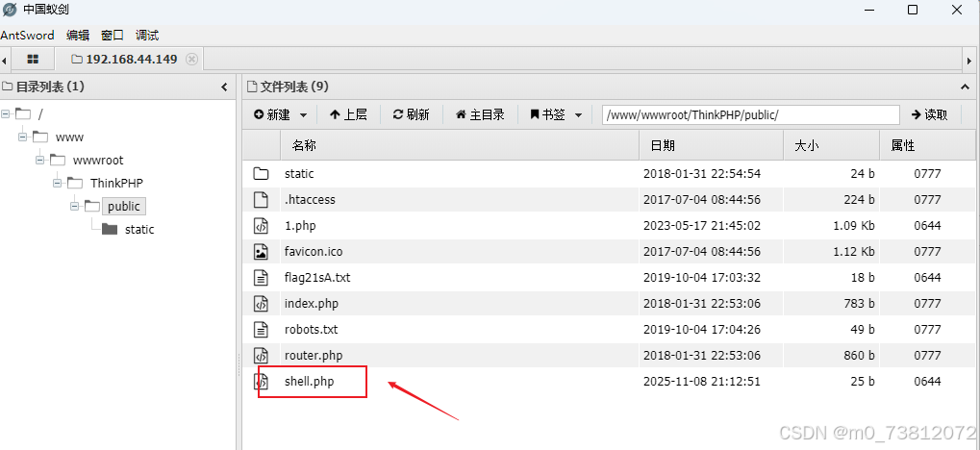Refresh the file list with 刷新
Viewport: 980px width, 450px height.
coord(411,114)
